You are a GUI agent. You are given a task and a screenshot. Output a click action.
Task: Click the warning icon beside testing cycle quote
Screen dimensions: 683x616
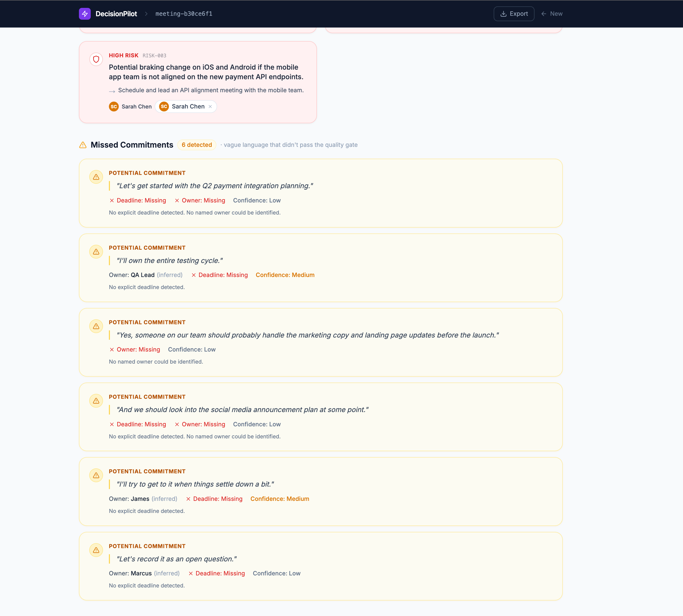(96, 252)
